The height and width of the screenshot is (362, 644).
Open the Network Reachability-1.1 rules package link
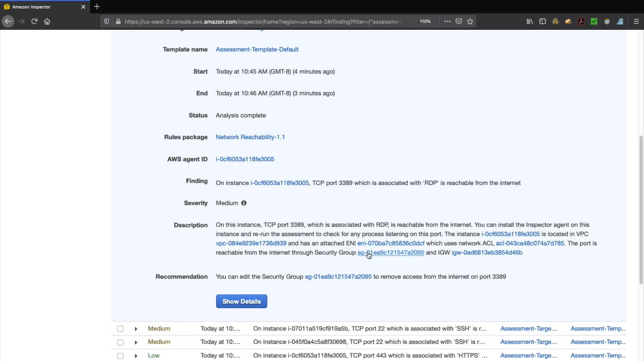tap(250, 137)
